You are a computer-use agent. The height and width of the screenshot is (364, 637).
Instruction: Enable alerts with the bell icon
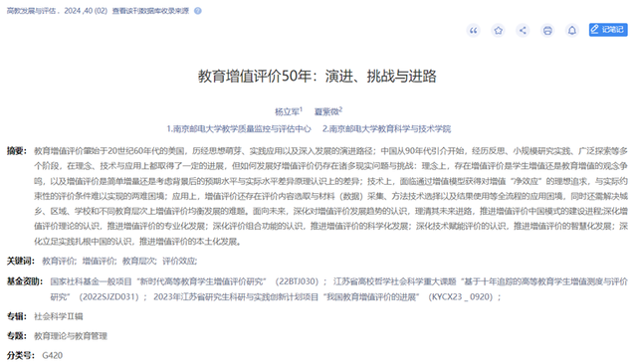click(x=572, y=31)
